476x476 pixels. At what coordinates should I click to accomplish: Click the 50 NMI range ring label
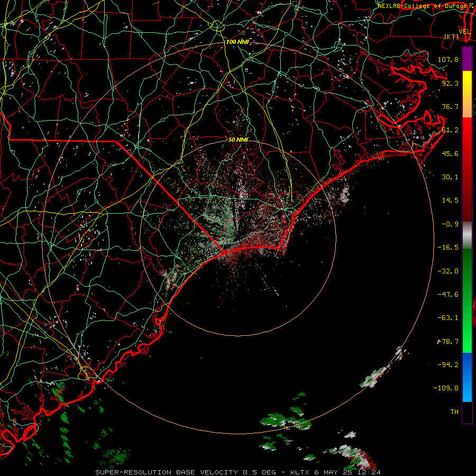(239, 140)
